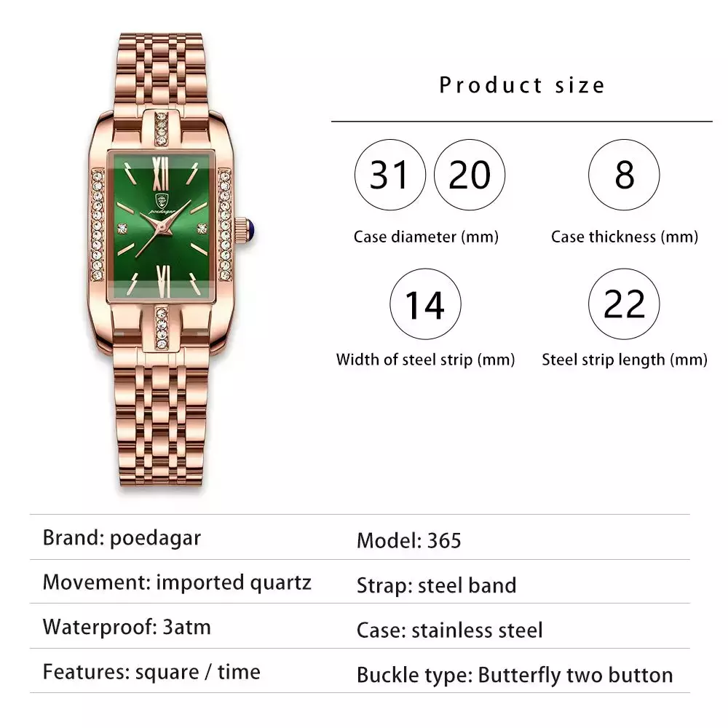
Task: Click the "Brand: poedagar" row
Action: click(x=122, y=538)
